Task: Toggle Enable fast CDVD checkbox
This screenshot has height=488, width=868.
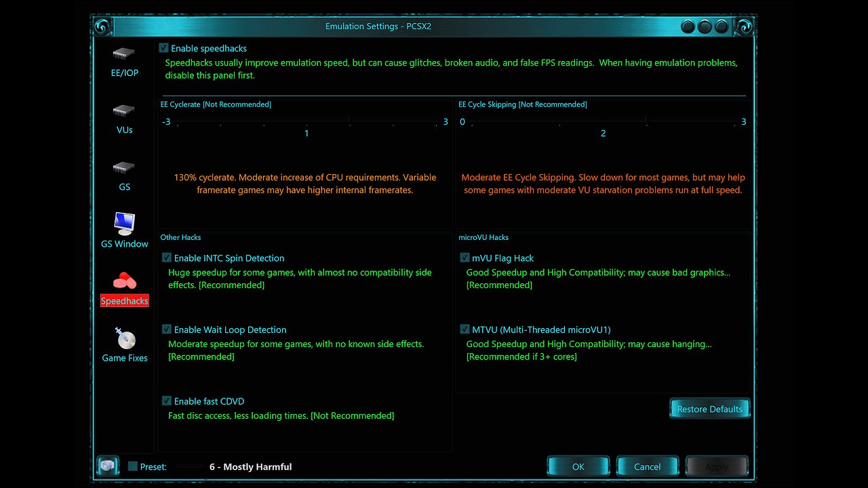Action: [x=166, y=401]
